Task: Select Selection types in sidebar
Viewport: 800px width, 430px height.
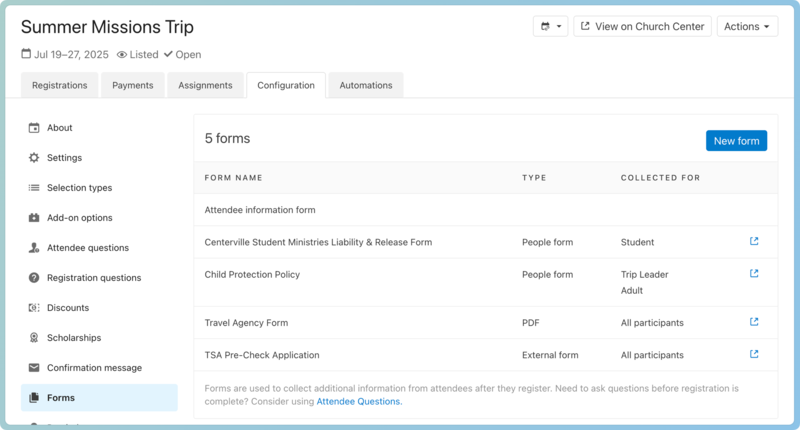Action: pyautogui.click(x=79, y=188)
